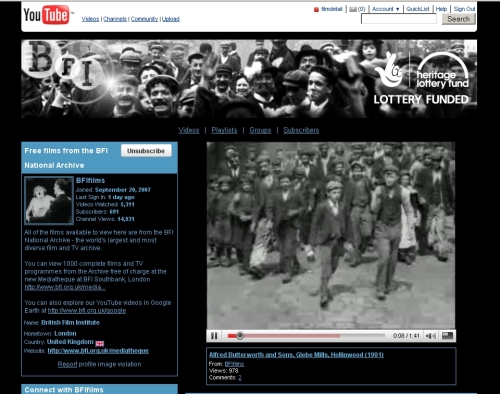Focus the YouTube search input field
The height and width of the screenshot is (394, 500).
coord(399,19)
